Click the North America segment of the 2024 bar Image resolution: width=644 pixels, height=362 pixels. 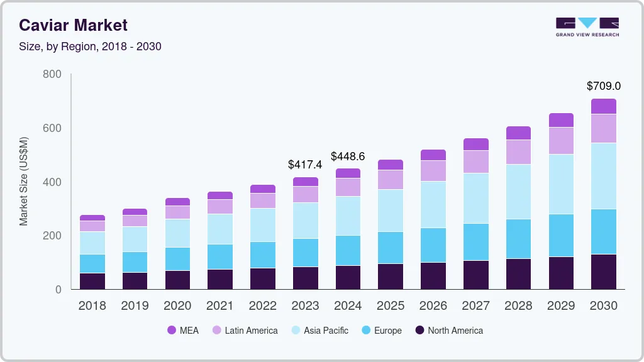click(x=348, y=277)
